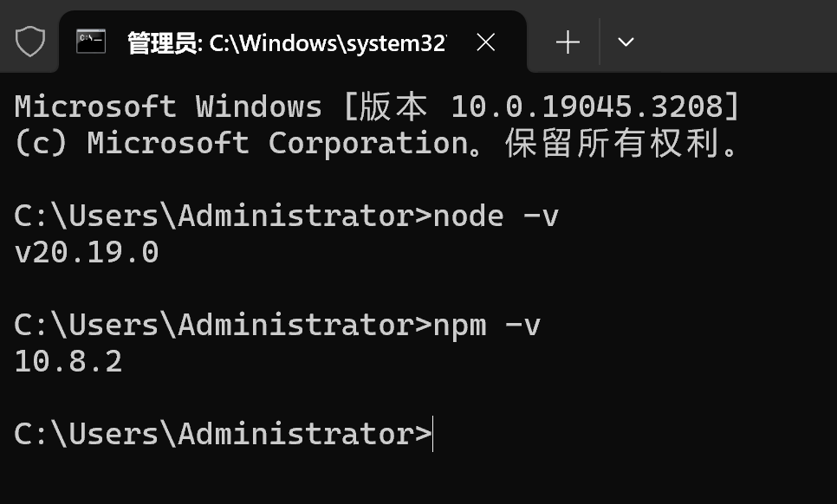
Task: Click the prompt path before "npm -v"
Action: pos(224,326)
